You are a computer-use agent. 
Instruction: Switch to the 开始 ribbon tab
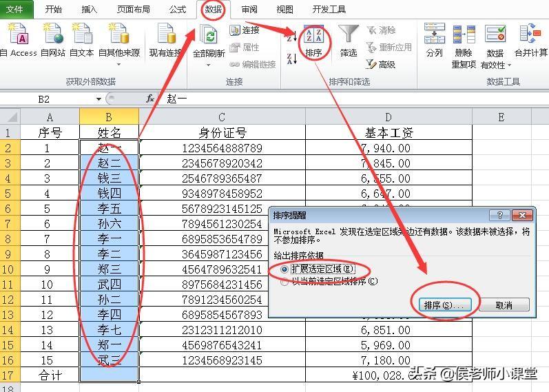54,10
